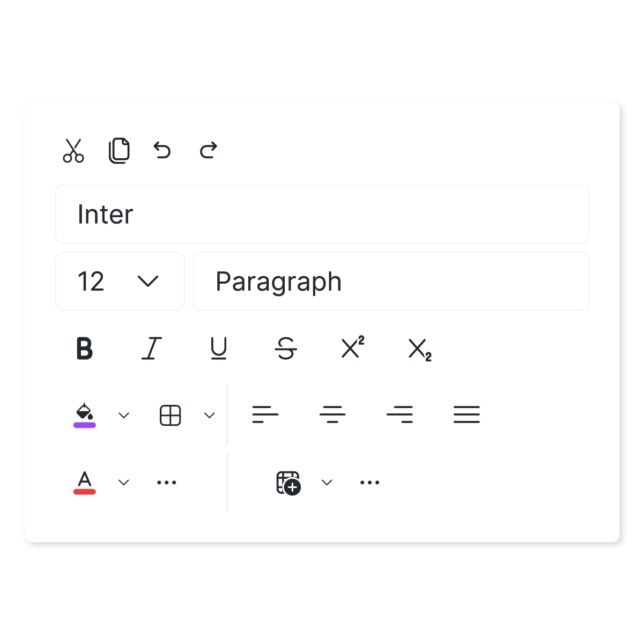Apply the red font color
The height and width of the screenshot is (644, 644).
pos(85,483)
